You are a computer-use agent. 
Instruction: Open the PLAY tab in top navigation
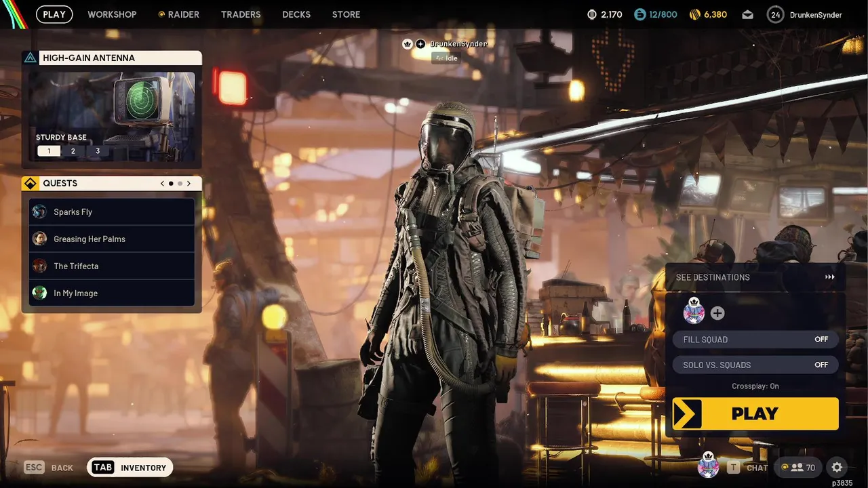coord(54,14)
